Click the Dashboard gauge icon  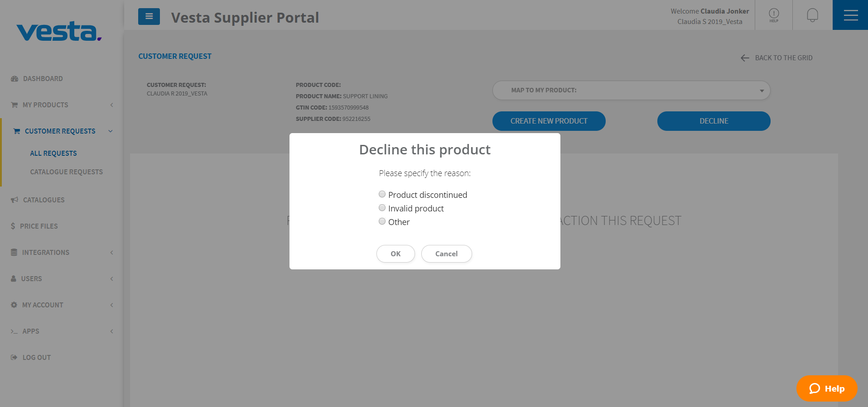coord(14,79)
